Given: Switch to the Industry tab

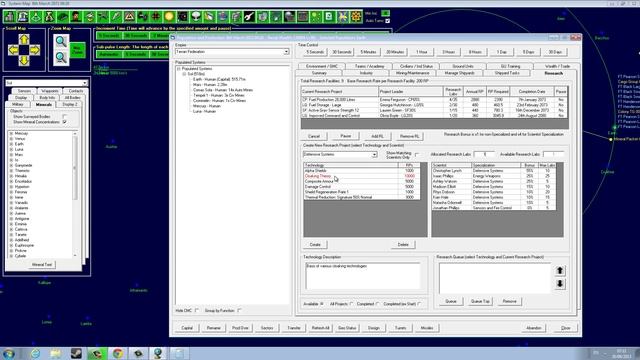Looking at the screenshot, I should tap(366, 73).
